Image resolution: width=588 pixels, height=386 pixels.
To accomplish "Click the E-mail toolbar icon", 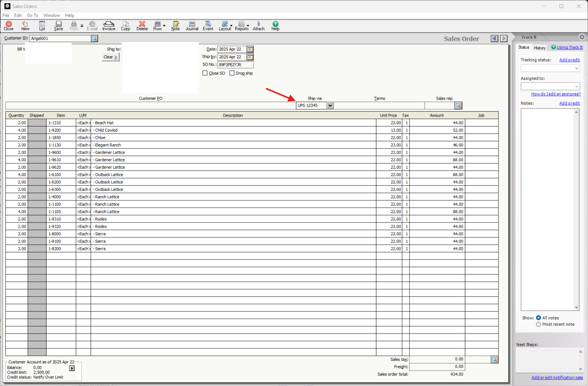I will pos(92,26).
